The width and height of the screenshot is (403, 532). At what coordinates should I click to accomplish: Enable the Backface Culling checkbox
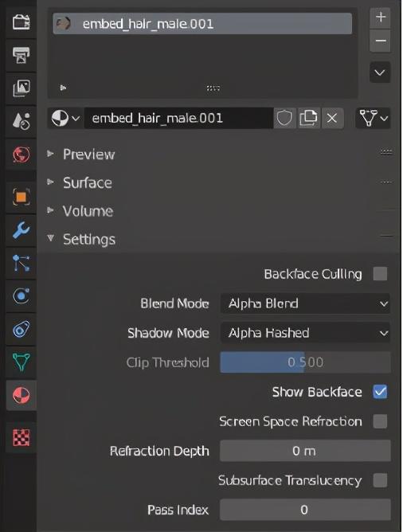[x=380, y=274]
